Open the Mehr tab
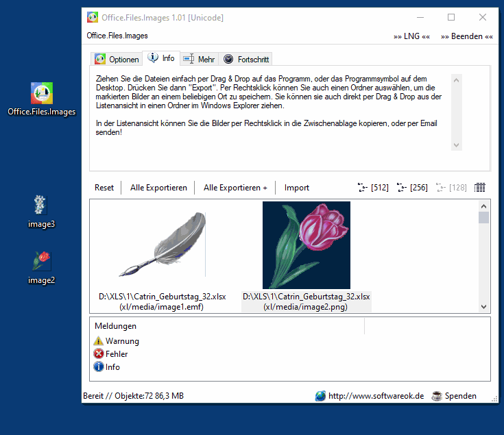This screenshot has width=504, height=435. coord(199,59)
